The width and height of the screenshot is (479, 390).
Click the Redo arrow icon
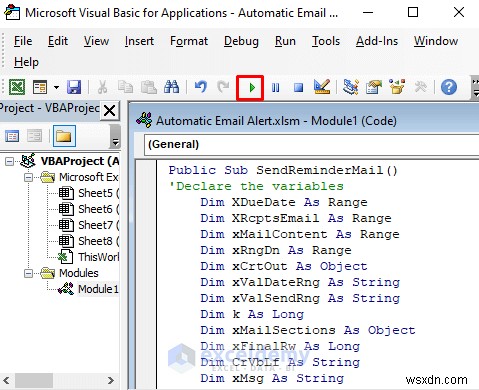223,87
